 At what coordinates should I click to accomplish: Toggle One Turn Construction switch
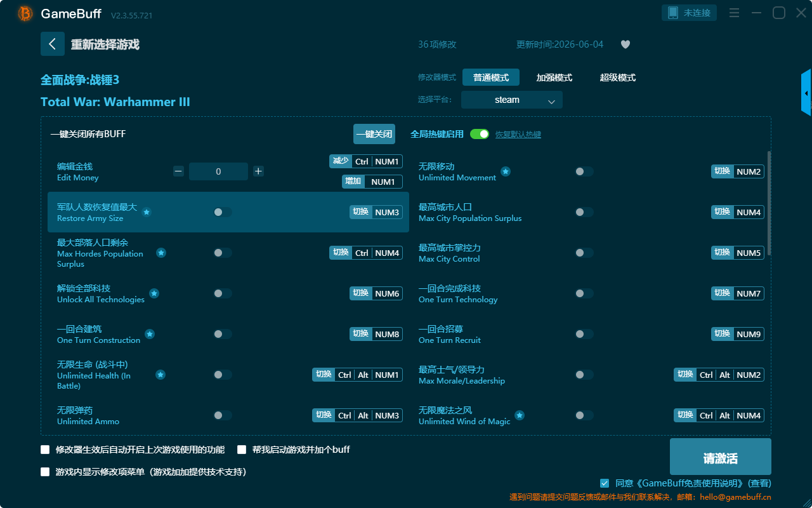[x=223, y=334]
